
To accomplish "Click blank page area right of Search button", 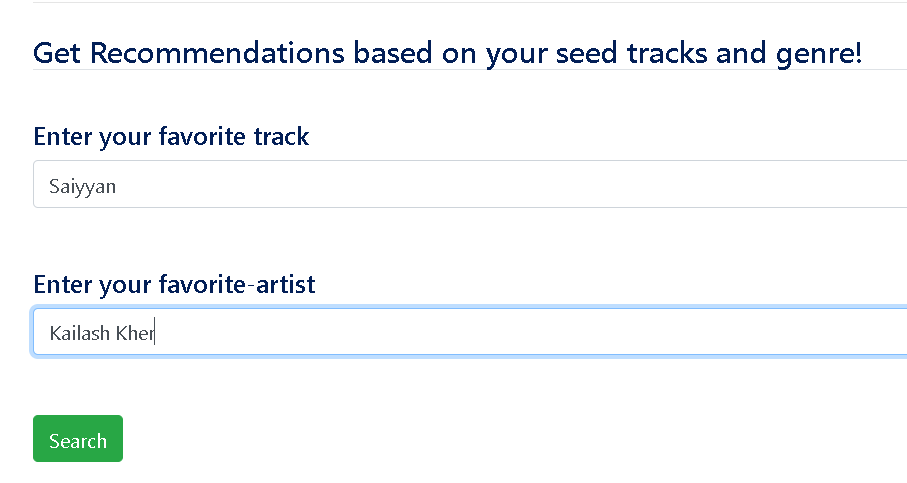I will tap(463, 438).
